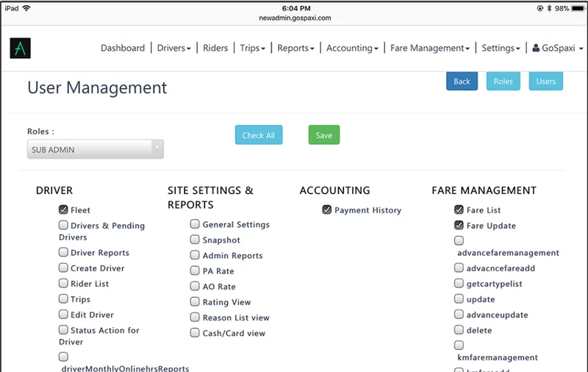Open the SUB ADMIN roles dropdown

click(96, 149)
